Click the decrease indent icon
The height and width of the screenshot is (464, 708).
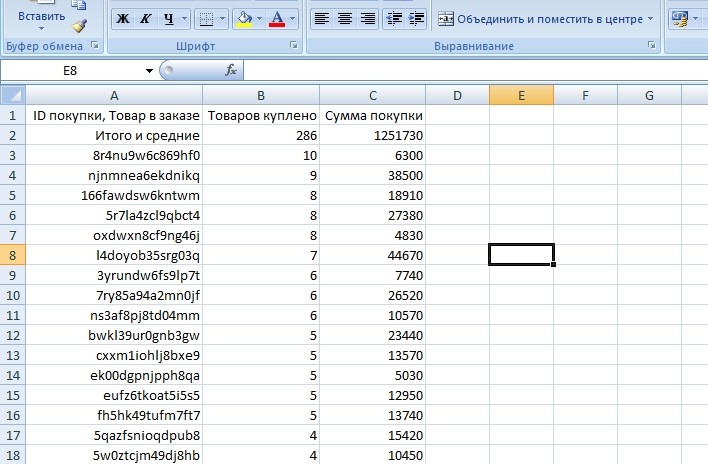click(x=394, y=19)
